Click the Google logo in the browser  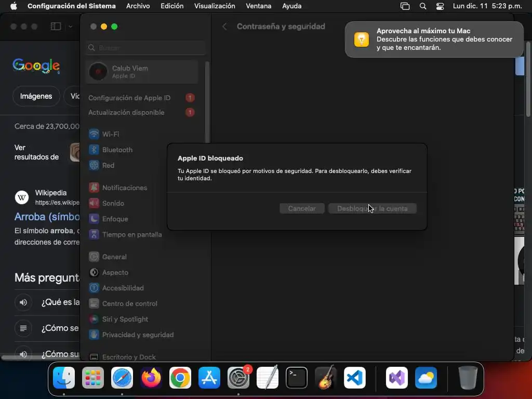(36, 65)
